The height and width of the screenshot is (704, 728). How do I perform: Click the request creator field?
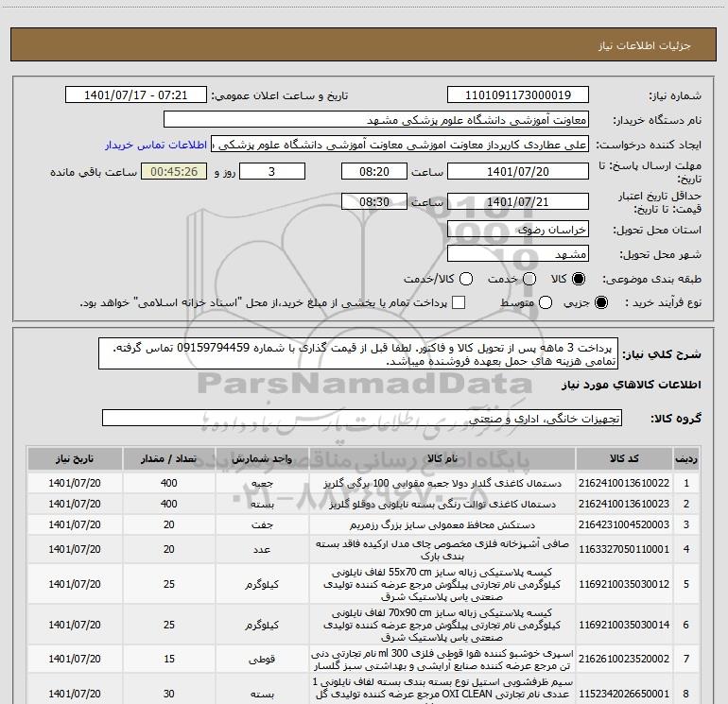click(x=400, y=145)
